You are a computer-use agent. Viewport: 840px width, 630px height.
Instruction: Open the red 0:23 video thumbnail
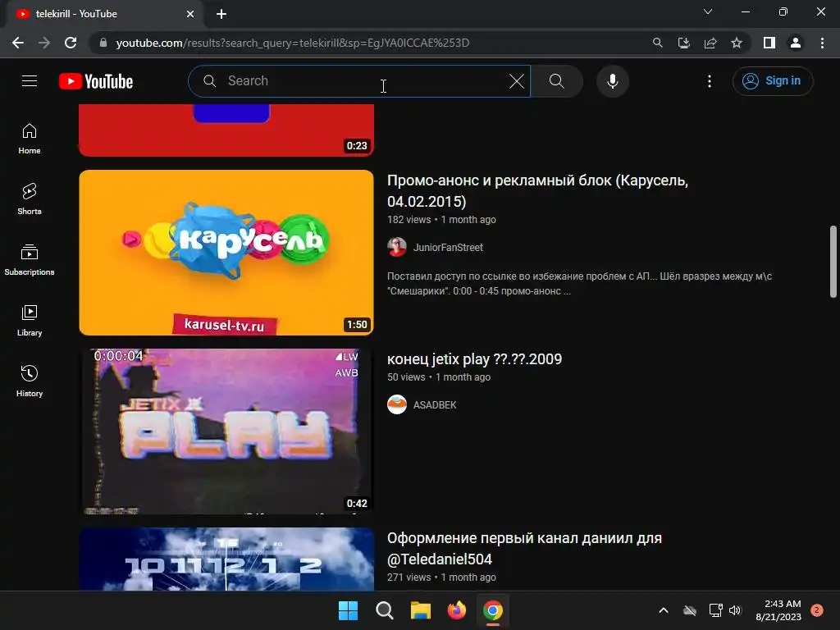tap(226, 130)
